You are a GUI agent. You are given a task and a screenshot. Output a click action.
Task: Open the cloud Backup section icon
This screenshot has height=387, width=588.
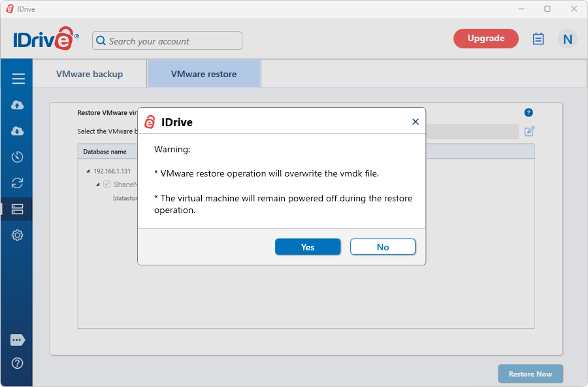coord(17,105)
